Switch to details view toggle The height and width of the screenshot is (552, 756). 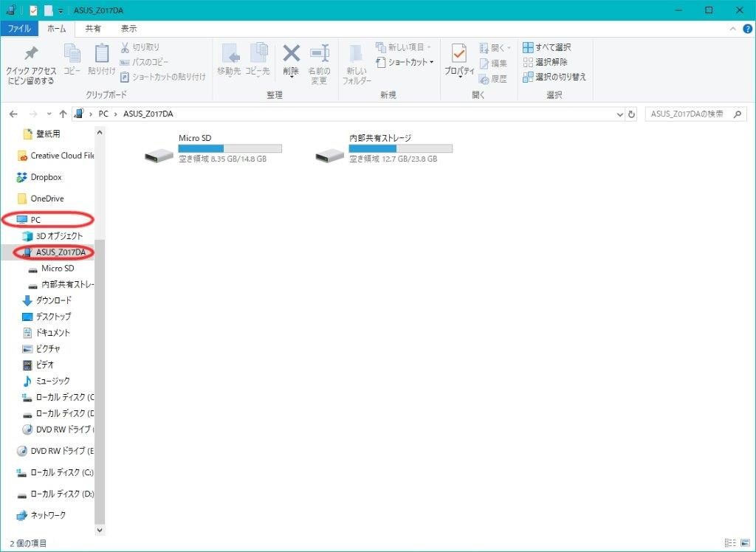[x=729, y=542]
